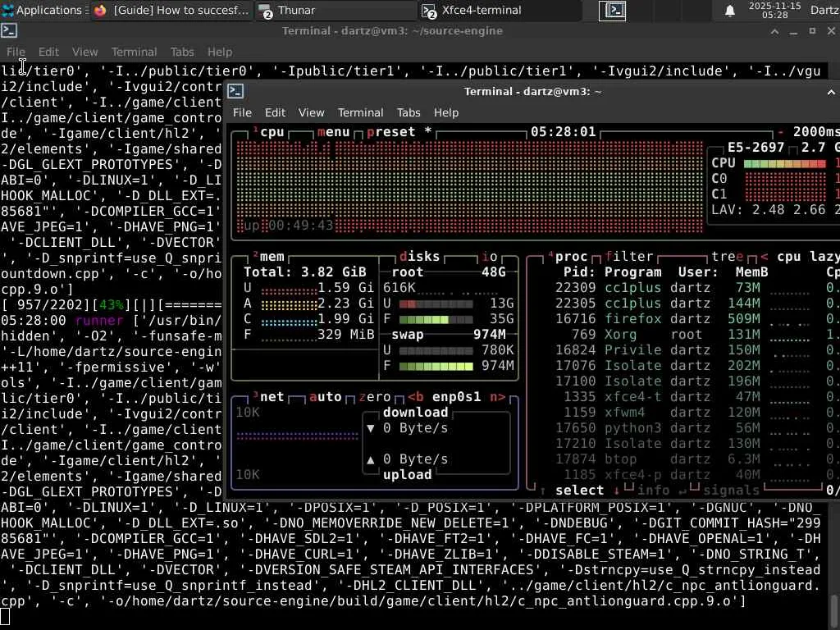
Task: Click source-engine terminal window title icon
Action: click(9, 30)
